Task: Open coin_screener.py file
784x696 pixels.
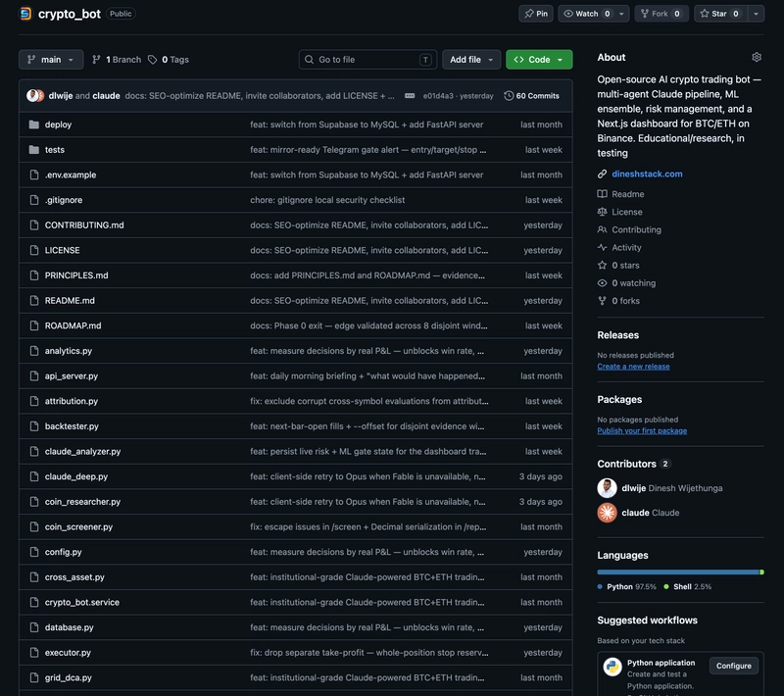Action: [79, 526]
